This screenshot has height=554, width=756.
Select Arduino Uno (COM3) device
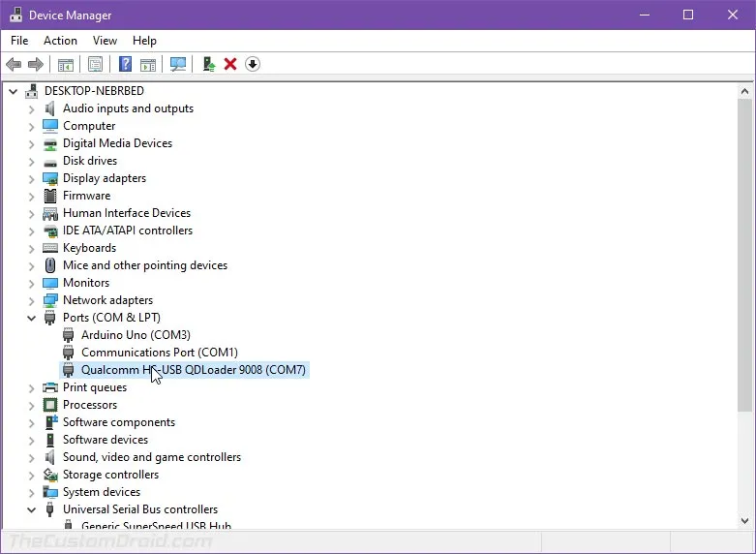136,335
